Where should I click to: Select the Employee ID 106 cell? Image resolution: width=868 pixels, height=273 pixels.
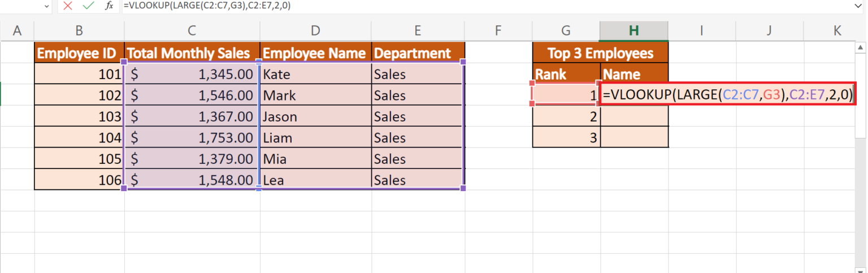point(79,180)
